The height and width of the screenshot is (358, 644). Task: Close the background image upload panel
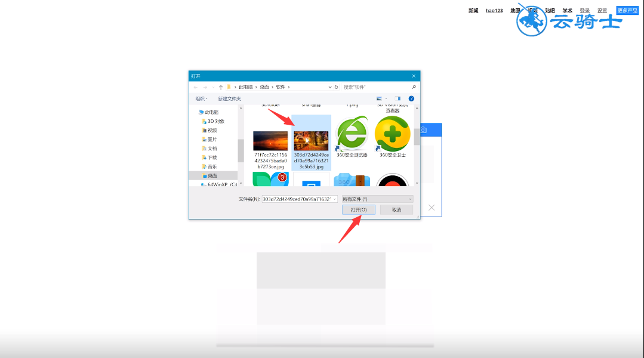[432, 208]
